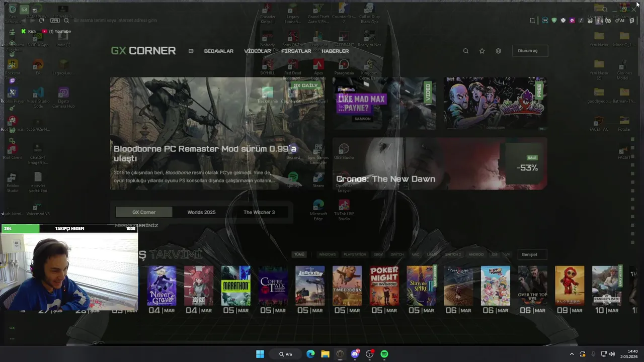Viewport: 644px width, 362px height.
Task: Open Spotify from the taskbar
Action: tap(384, 354)
